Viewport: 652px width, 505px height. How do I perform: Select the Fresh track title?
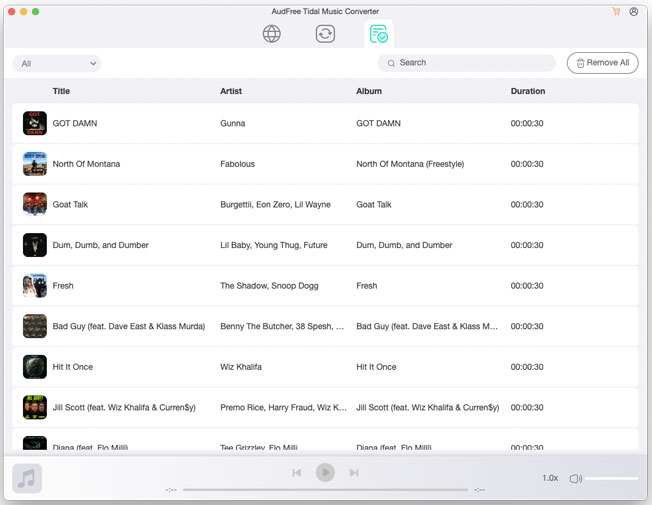pyautogui.click(x=63, y=286)
